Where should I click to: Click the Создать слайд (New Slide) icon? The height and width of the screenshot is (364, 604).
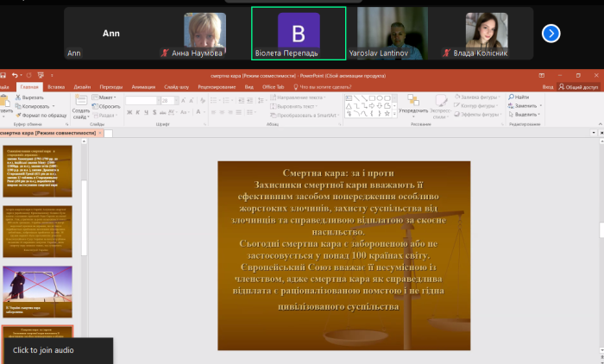click(80, 100)
